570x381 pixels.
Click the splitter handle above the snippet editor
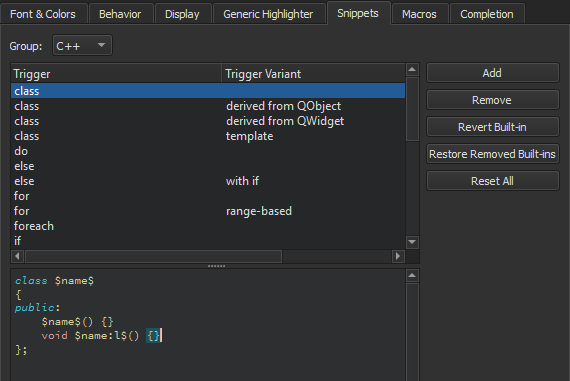coord(216,266)
